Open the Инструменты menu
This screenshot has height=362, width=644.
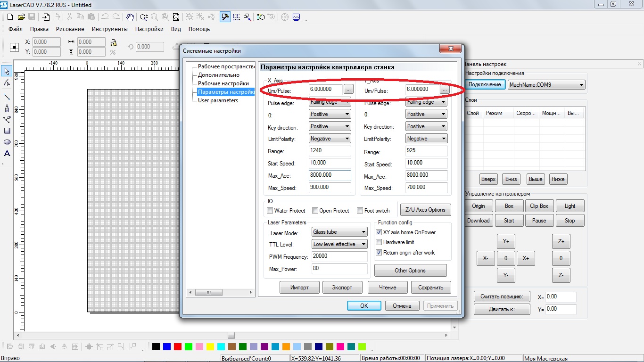pos(110,29)
